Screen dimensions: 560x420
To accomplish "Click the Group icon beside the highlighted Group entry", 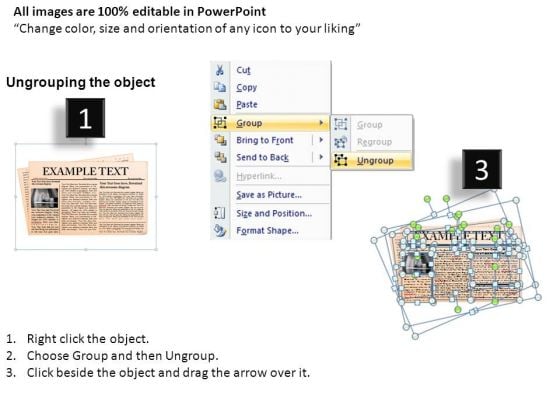I will click(220, 123).
